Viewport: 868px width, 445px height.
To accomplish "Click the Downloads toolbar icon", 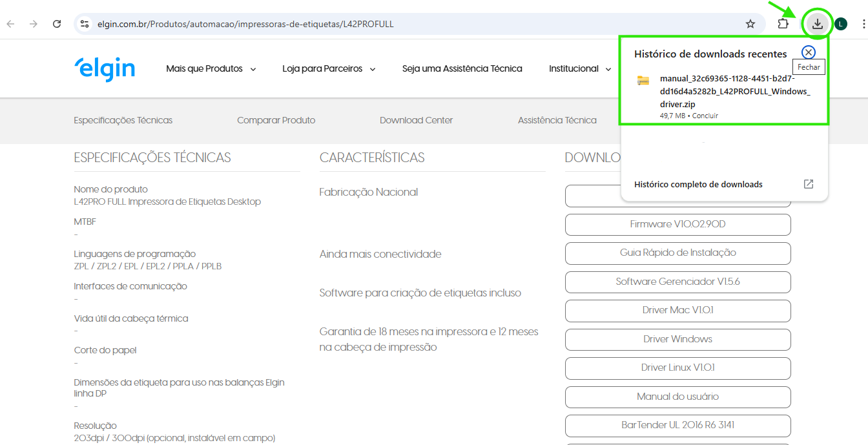I will [x=818, y=24].
